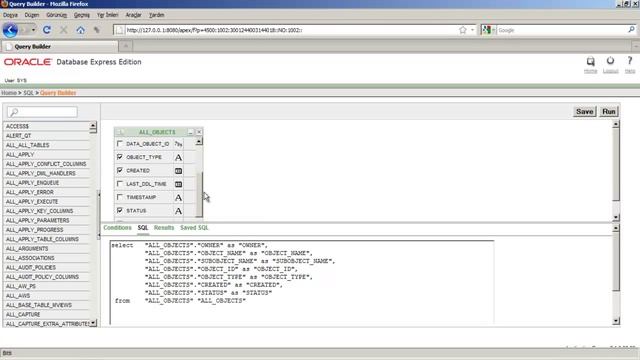
Task: Open the Düzen menu
Action: (x=31, y=15)
